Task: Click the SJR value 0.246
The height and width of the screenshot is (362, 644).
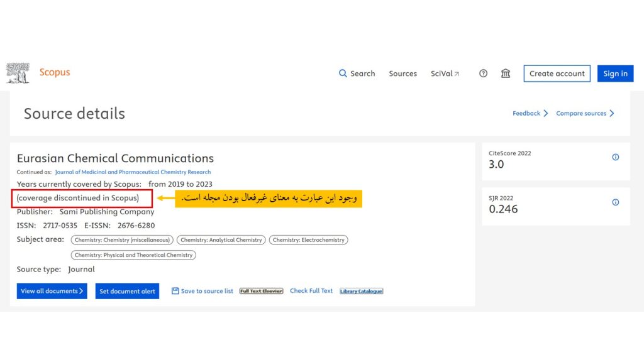Action: click(x=503, y=209)
